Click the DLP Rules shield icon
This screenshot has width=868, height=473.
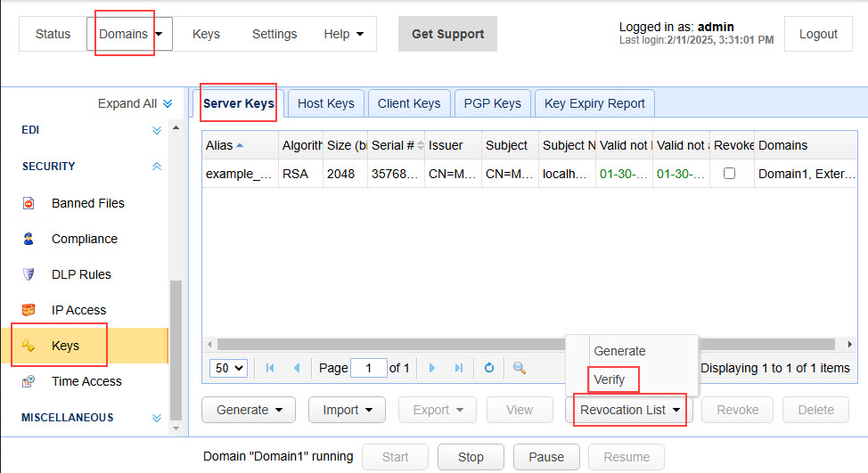coord(29,274)
